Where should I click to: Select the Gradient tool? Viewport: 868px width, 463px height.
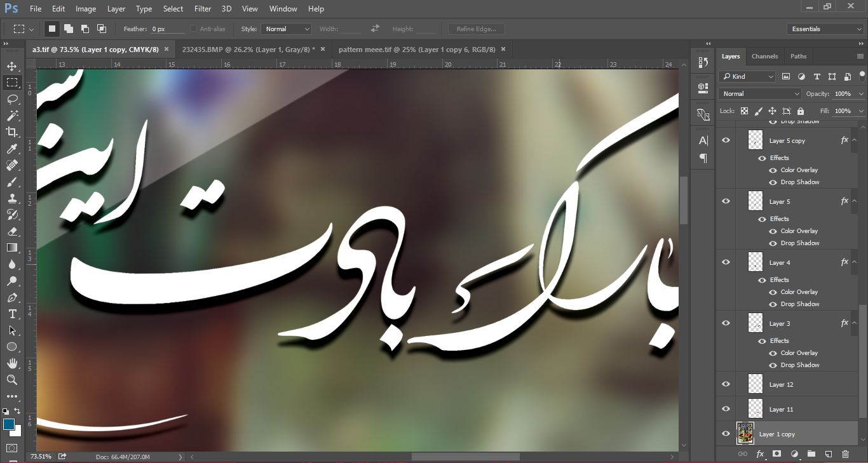11,248
